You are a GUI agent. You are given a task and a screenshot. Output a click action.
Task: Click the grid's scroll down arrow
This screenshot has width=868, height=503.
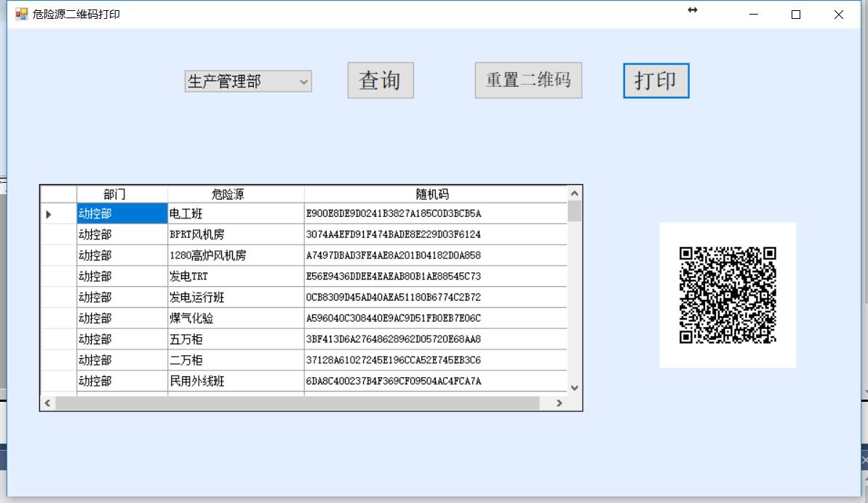click(575, 388)
